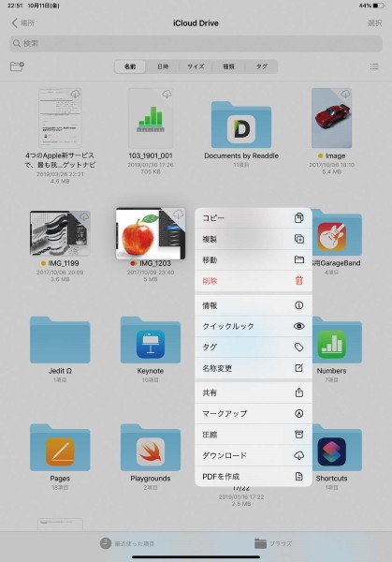Tap the 選択 button at top right

pyautogui.click(x=374, y=22)
